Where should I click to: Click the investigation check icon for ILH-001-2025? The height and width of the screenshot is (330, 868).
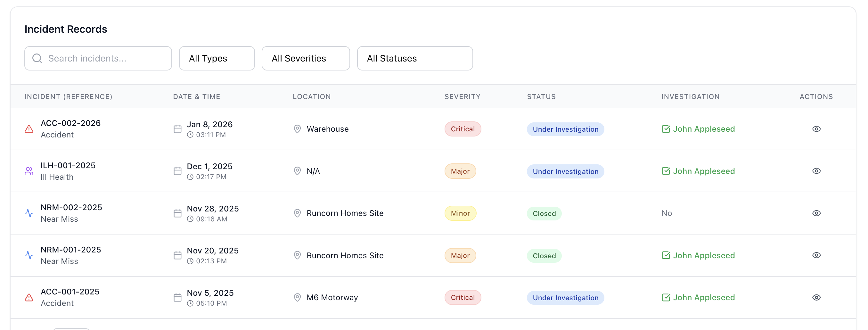(666, 171)
